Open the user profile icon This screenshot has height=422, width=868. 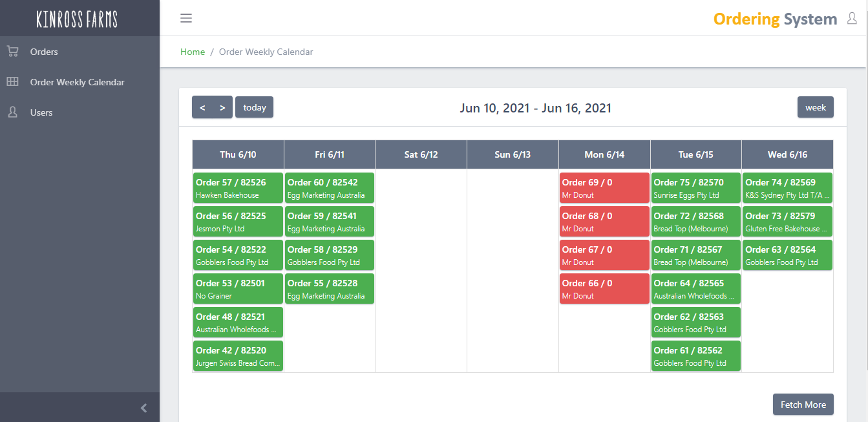pyautogui.click(x=851, y=19)
